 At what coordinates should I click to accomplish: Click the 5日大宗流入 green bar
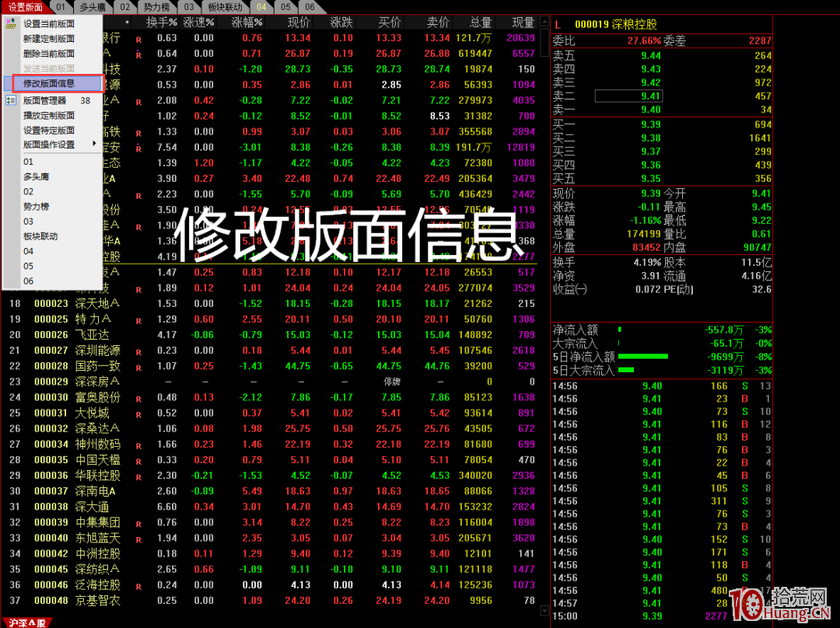point(625,369)
